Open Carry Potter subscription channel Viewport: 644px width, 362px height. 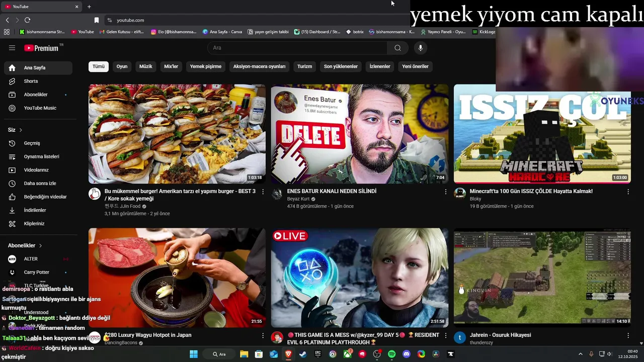tap(38, 272)
